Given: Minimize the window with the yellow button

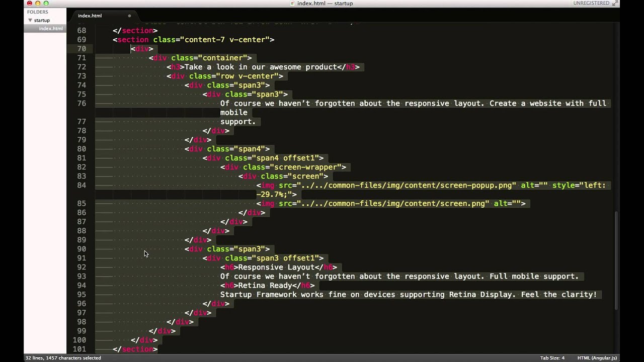Looking at the screenshot, I should [x=37, y=4].
